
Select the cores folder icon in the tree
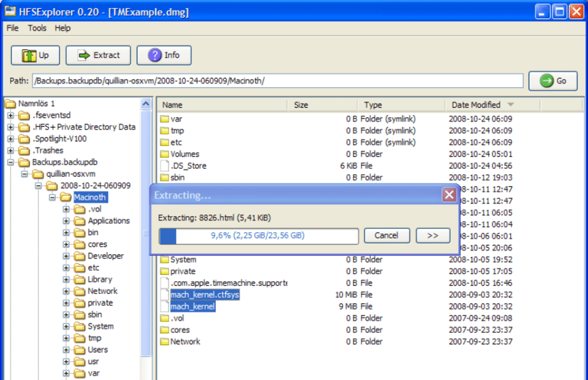click(x=80, y=244)
